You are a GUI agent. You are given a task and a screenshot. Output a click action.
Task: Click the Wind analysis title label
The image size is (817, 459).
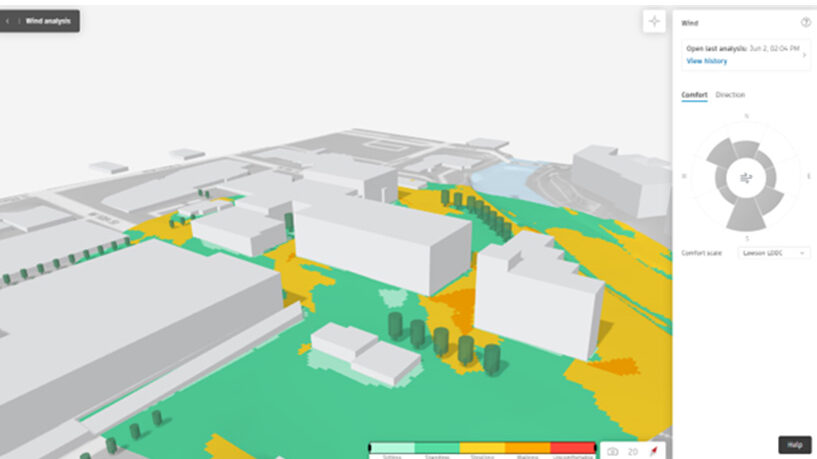[47, 21]
